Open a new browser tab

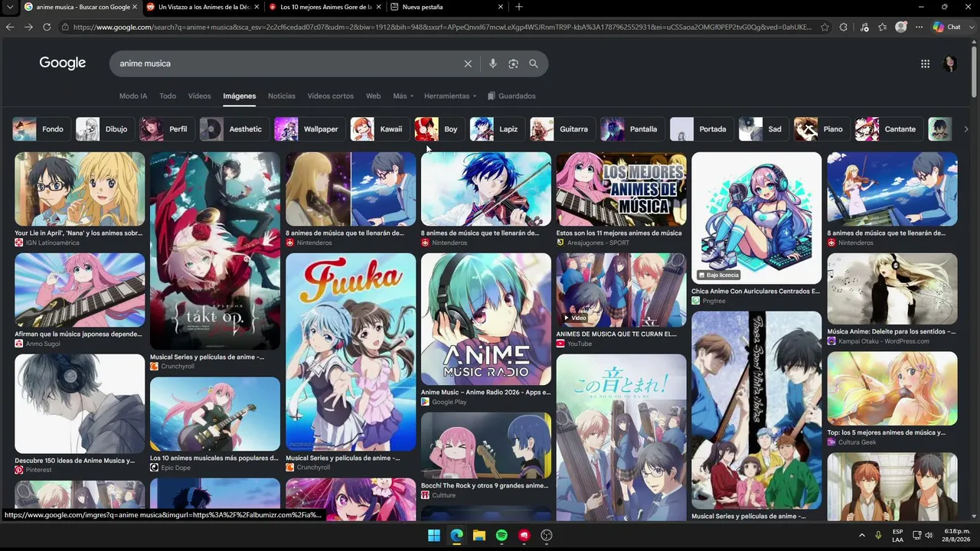[519, 7]
